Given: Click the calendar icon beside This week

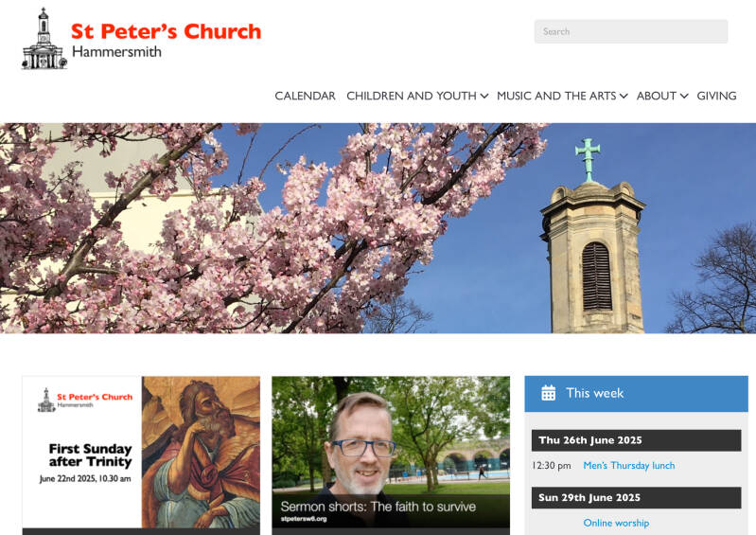Looking at the screenshot, I should 548,393.
